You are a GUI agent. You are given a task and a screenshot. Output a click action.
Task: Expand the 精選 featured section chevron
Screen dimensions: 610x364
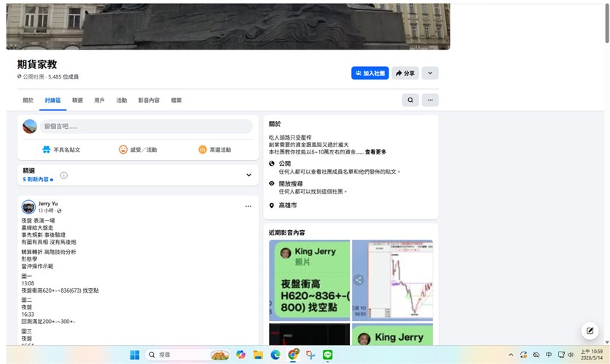(x=249, y=175)
